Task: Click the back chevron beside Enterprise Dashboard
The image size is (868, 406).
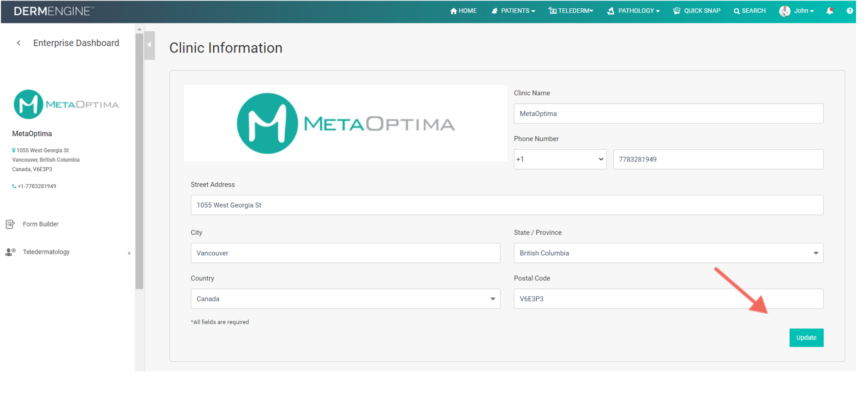Action: click(18, 43)
